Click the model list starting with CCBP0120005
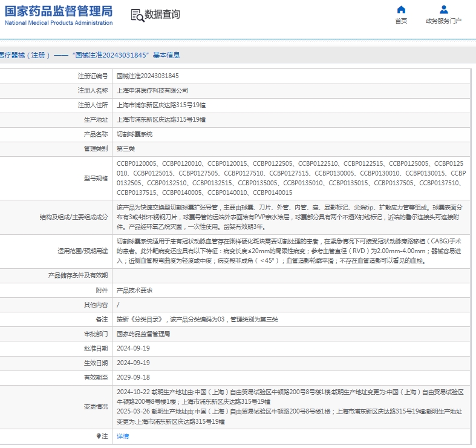The height and width of the screenshot is (448, 476). 291,178
